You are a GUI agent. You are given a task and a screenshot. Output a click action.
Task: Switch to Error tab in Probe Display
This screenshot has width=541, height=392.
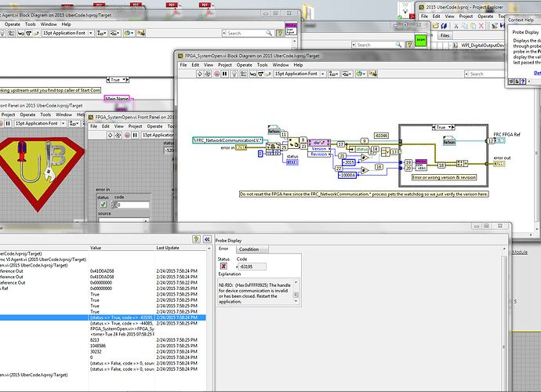pyautogui.click(x=223, y=249)
